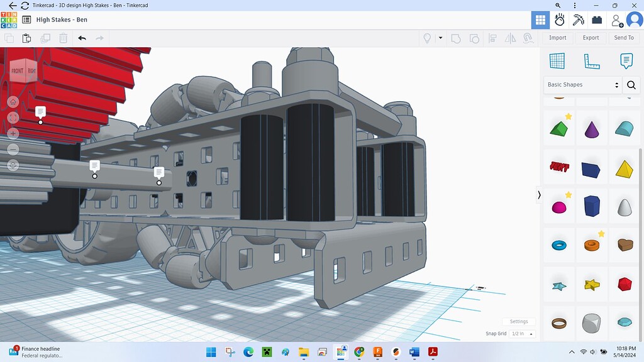The height and width of the screenshot is (362, 644).
Task: Open the Notes tool speech-bubble icon
Action: [x=625, y=61]
